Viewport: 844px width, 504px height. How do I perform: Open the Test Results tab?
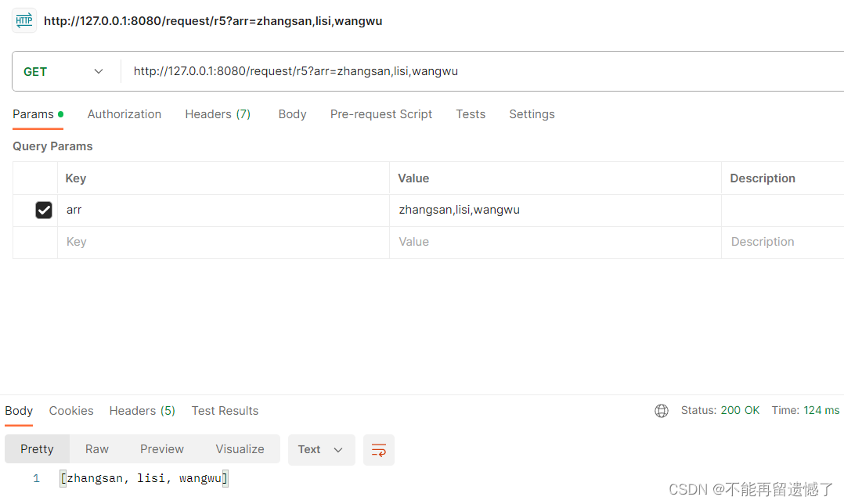point(225,411)
